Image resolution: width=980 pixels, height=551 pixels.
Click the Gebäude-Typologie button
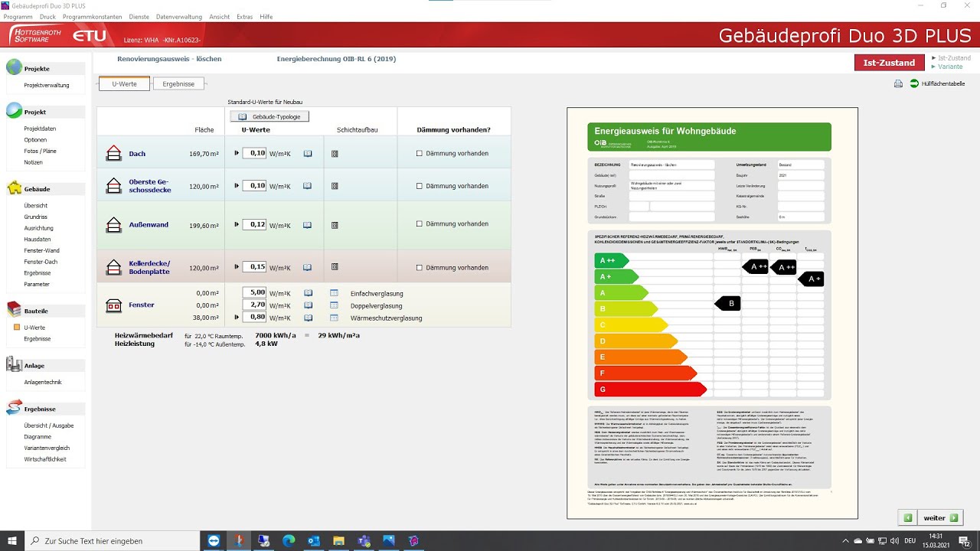[x=269, y=116]
